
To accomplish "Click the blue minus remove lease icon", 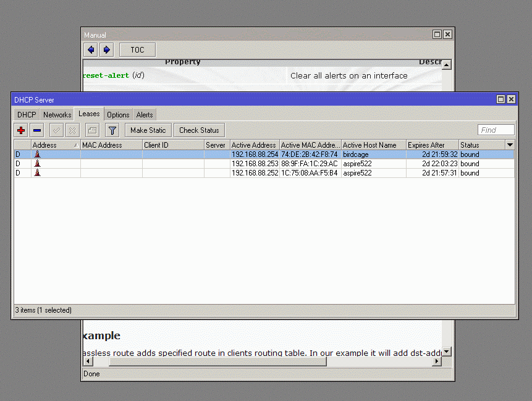I will [x=37, y=130].
